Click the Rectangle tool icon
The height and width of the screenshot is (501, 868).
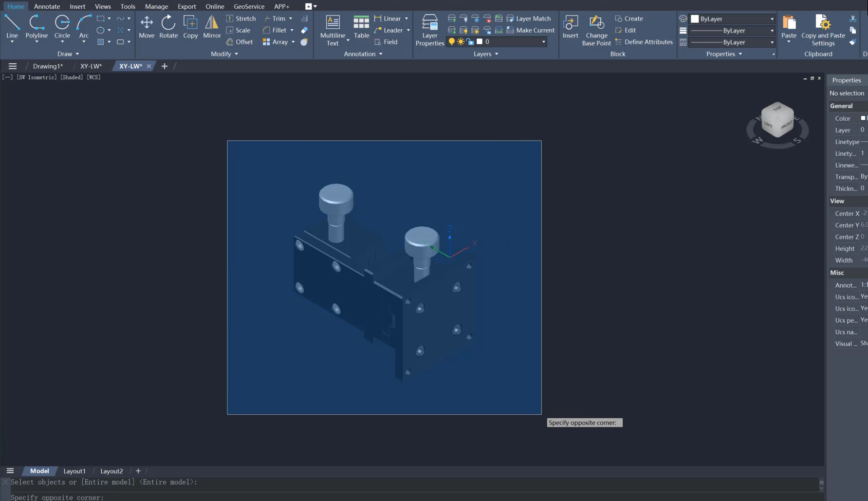click(x=100, y=19)
